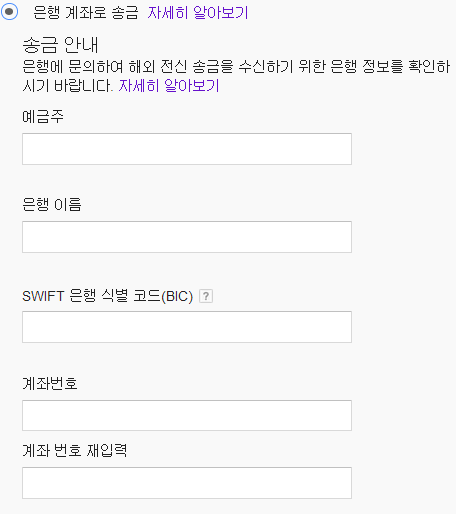
Task: Open 자세히 알아보기 link beside 은행 계좌로 송금
Action: point(198,13)
